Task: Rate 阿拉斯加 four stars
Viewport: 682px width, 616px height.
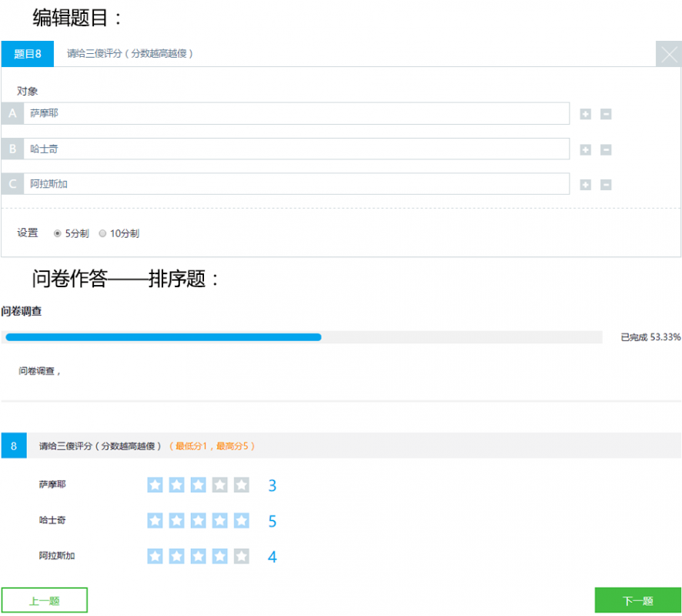Action: [x=220, y=556]
